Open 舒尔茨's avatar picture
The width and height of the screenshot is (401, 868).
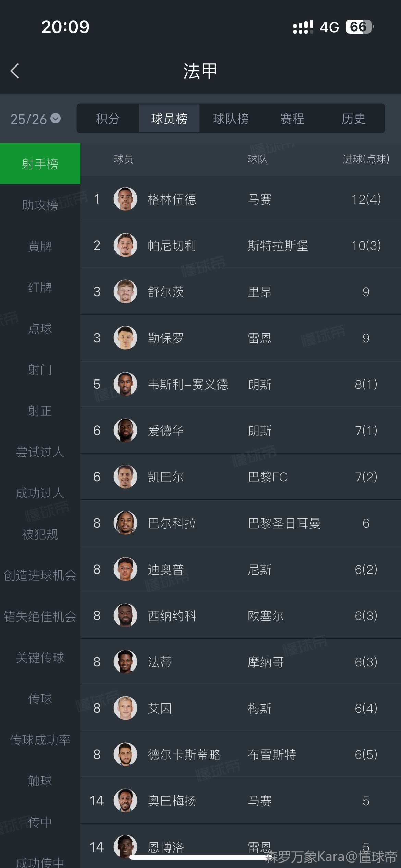tap(125, 291)
